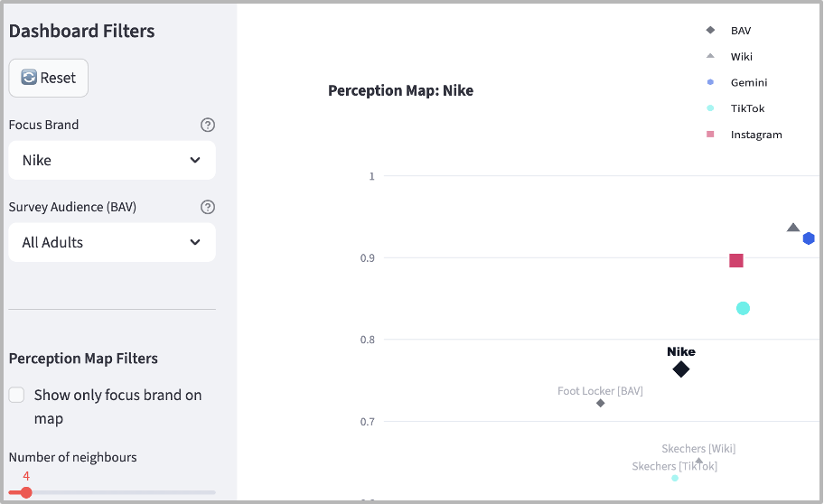824x504 pixels.
Task: Click the Skechers TikTok circle point
Action: pyautogui.click(x=675, y=478)
